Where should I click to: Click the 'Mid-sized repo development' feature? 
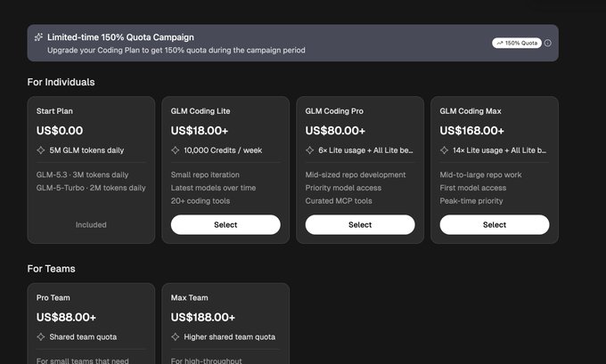point(356,174)
